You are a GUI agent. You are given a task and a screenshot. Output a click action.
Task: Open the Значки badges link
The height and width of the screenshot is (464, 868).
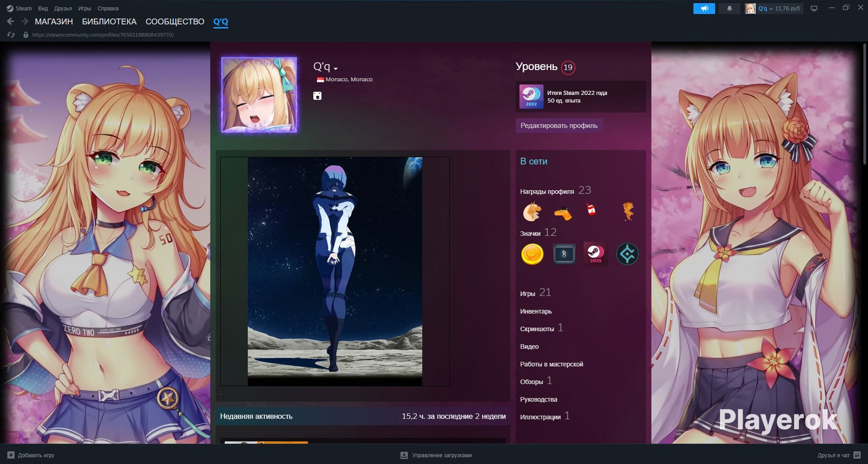click(x=538, y=232)
